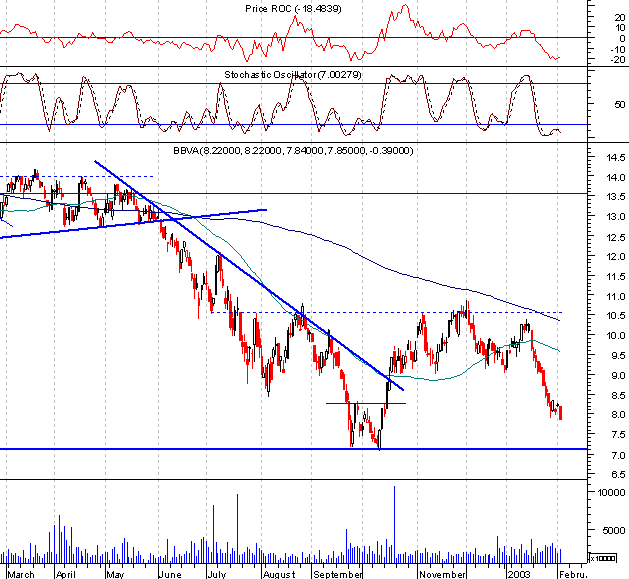The height and width of the screenshot is (579, 629).
Task: Click the May label on the date axis
Action: coord(116,574)
